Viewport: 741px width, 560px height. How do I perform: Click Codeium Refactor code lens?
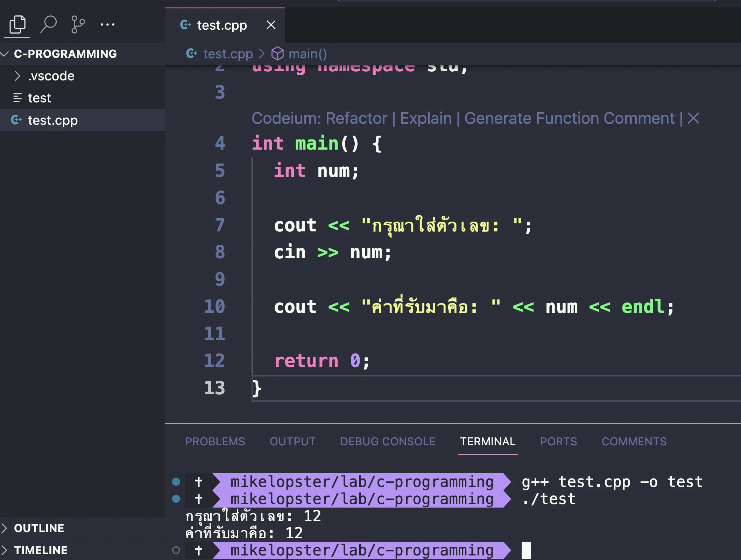point(357,119)
